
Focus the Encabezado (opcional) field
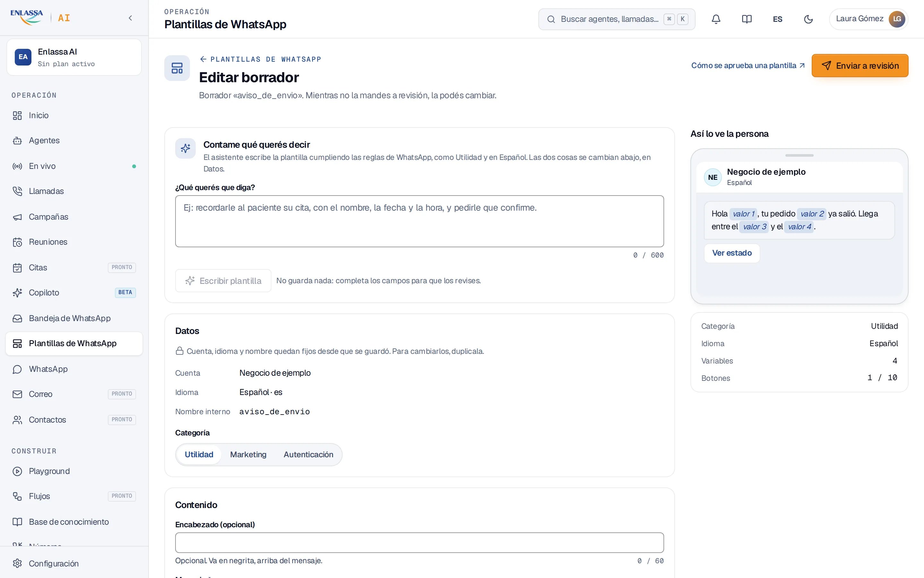coord(419,543)
